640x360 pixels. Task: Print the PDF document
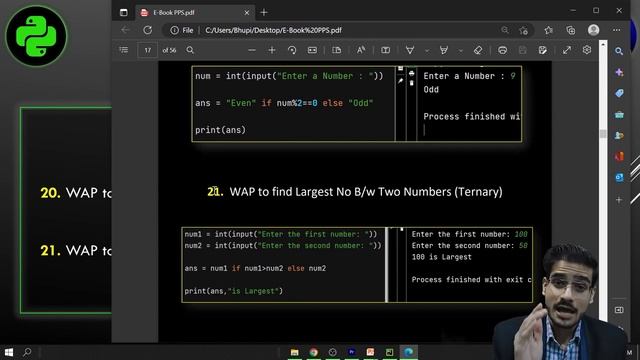click(502, 50)
